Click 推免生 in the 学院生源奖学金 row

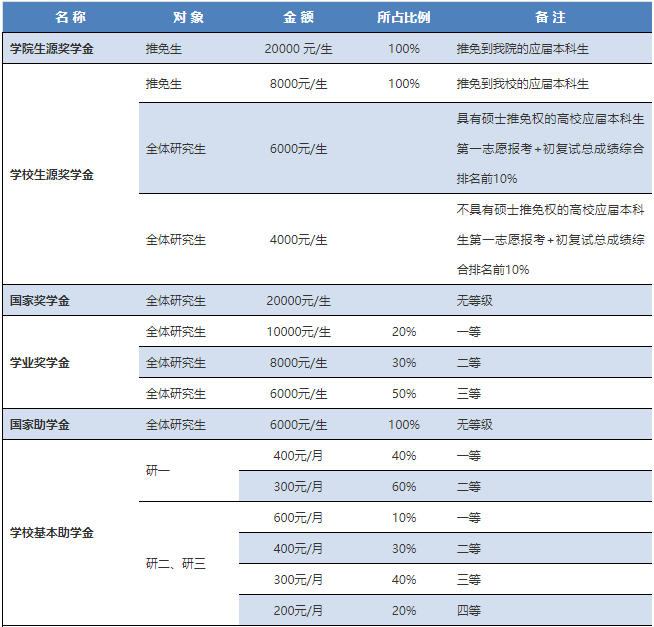tap(164, 49)
